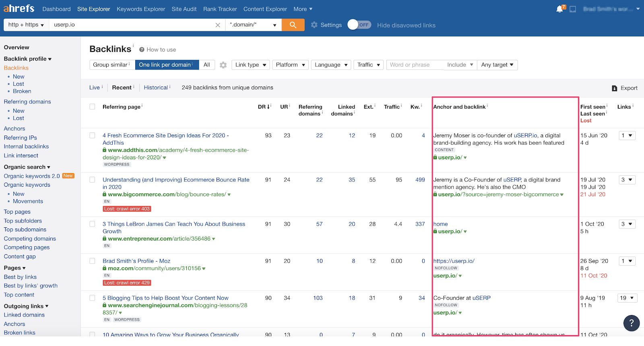Viewport: 644px width, 346px height.
Task: Click the monitor icon in header
Action: [573, 9]
